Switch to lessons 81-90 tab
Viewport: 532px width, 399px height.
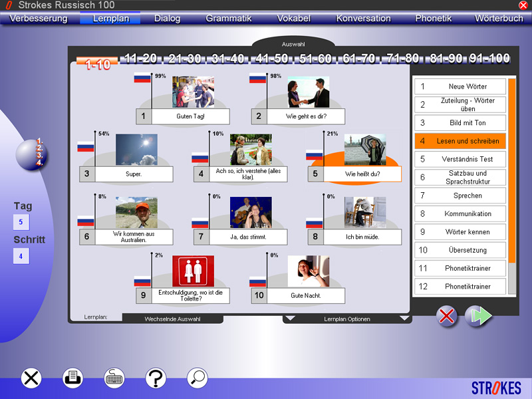point(446,59)
